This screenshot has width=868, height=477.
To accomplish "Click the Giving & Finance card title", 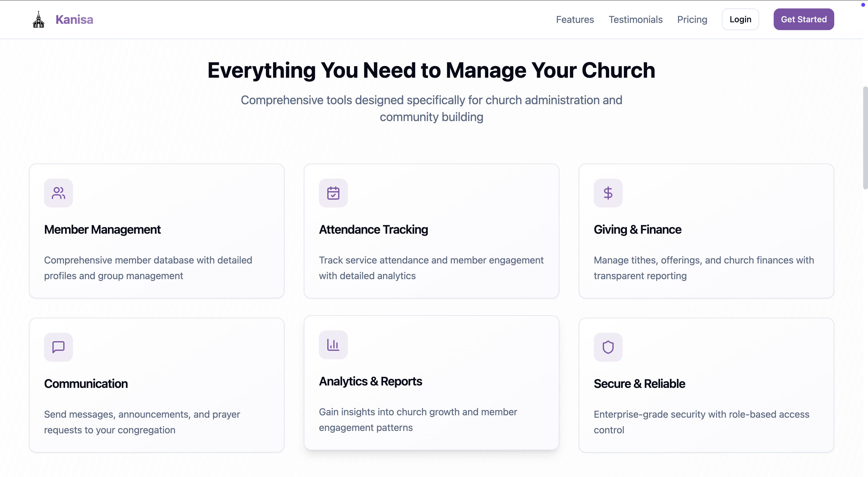I will pyautogui.click(x=637, y=229).
